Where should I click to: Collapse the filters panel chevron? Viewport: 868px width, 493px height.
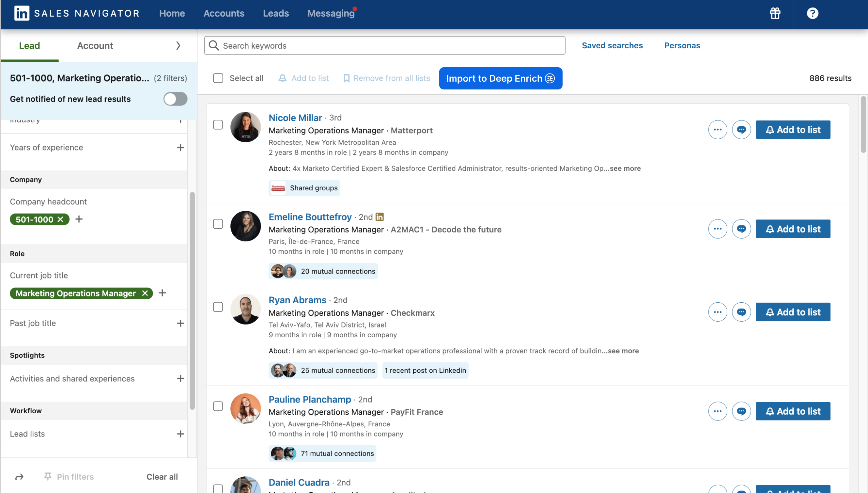178,45
